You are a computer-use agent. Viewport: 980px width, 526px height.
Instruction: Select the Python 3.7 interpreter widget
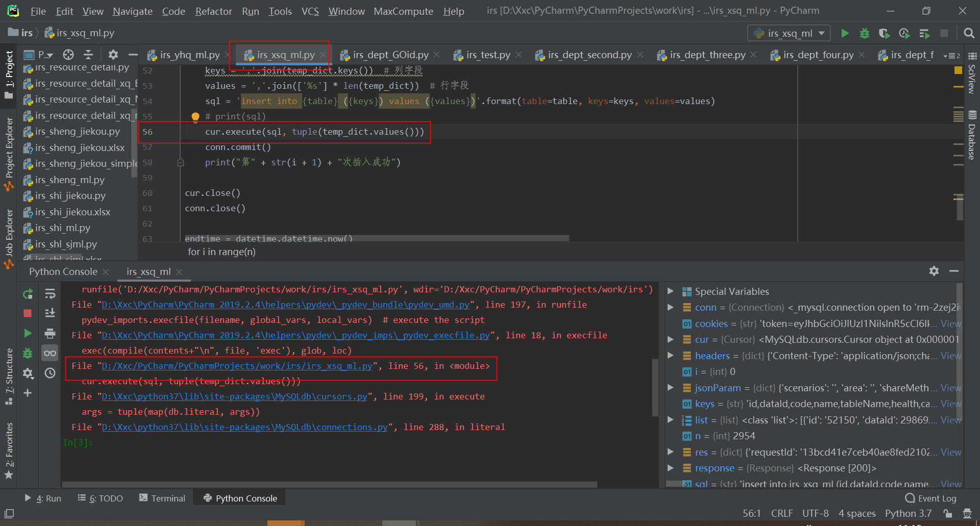tap(908, 513)
